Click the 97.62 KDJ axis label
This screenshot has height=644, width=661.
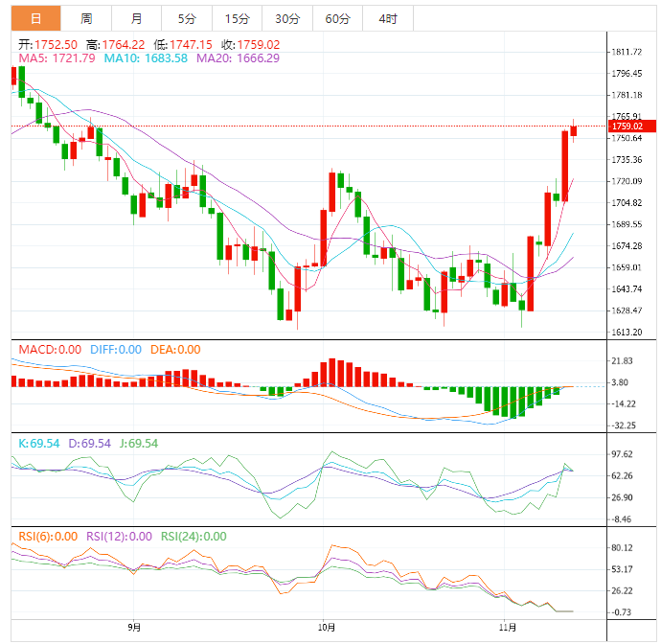[623, 454]
